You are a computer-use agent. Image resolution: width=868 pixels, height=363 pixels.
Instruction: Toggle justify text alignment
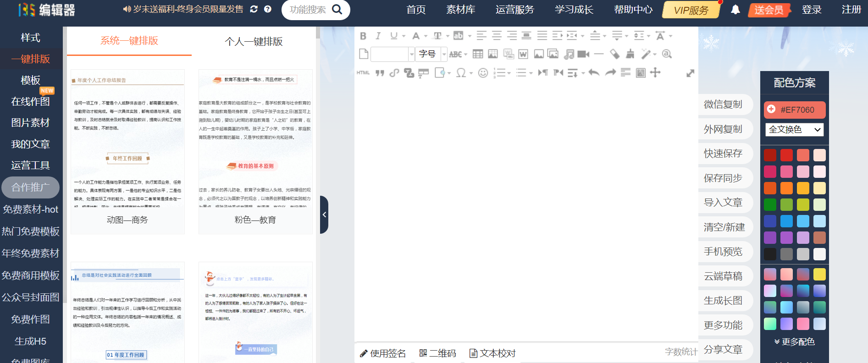pyautogui.click(x=542, y=36)
